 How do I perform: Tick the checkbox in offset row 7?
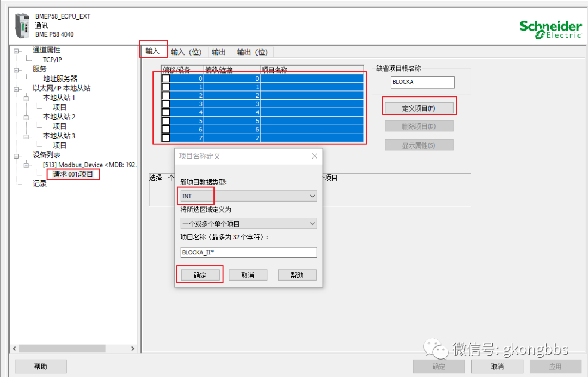[x=166, y=138]
